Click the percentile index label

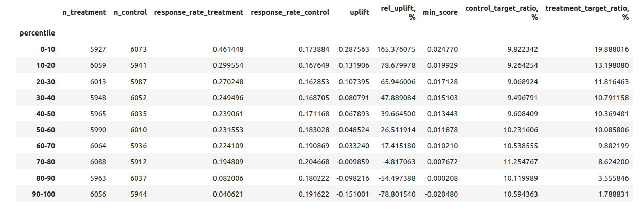37,33
